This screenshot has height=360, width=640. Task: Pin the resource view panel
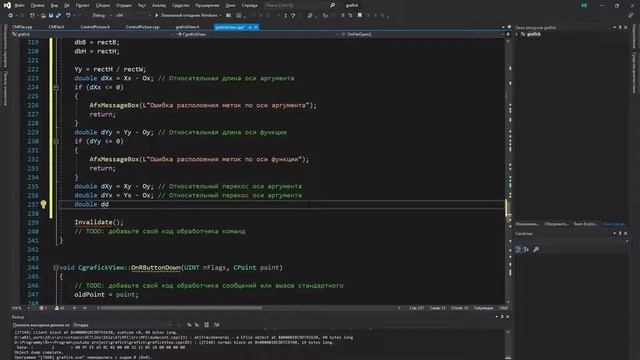pyautogui.click(x=620, y=28)
